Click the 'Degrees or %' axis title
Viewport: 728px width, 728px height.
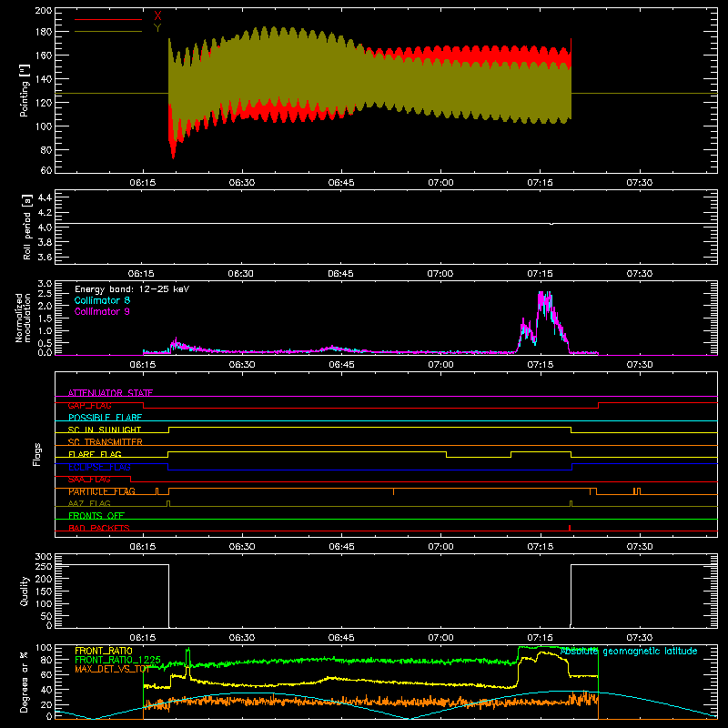coord(25,682)
